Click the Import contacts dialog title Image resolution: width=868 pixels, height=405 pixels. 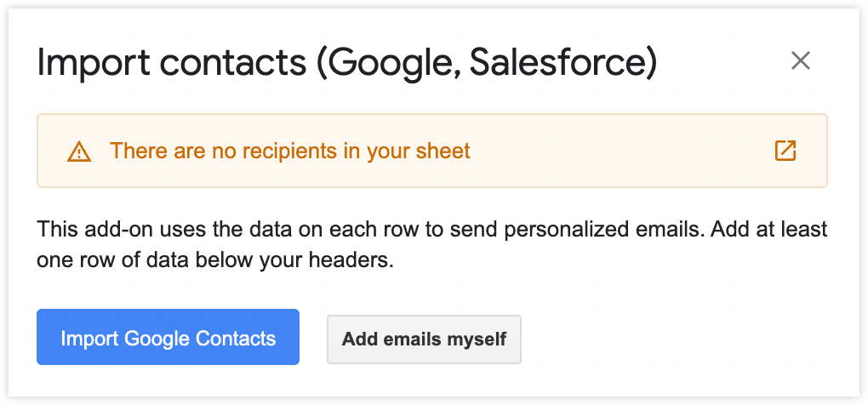(346, 64)
